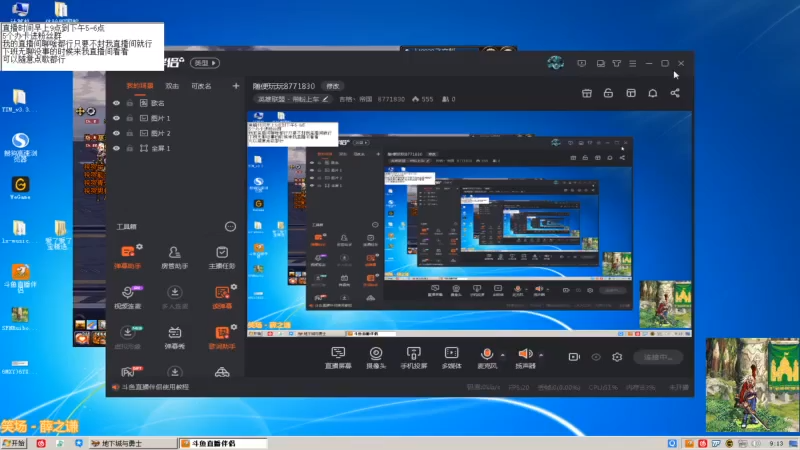Edit stream category 英雄联盟 label
This screenshot has height=450, width=800.
tap(292, 99)
